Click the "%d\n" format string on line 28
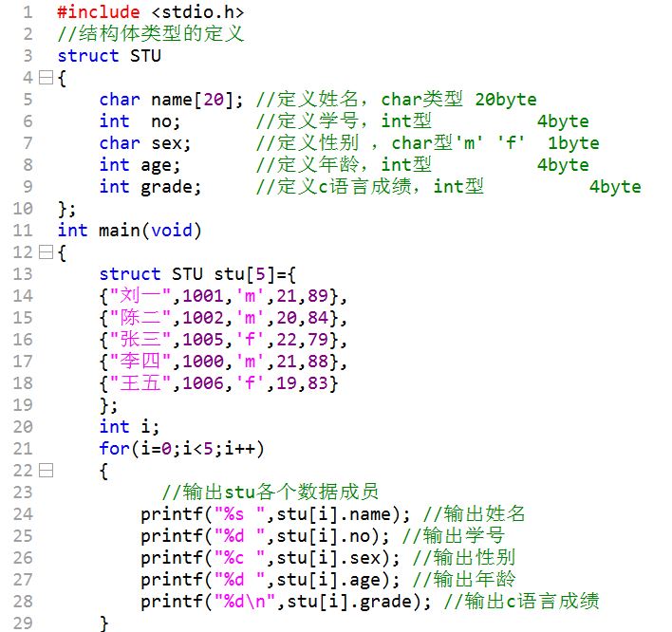The height and width of the screenshot is (632, 672). 245,602
